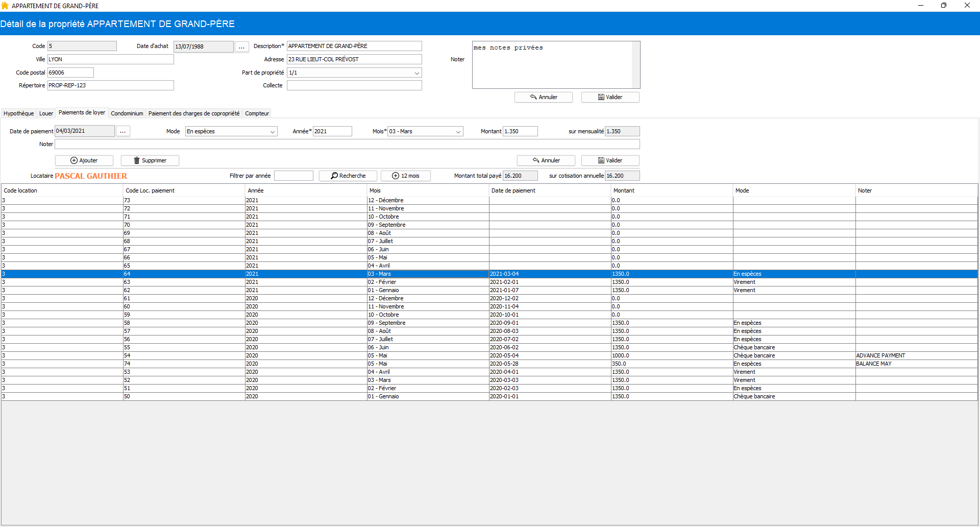Sort by Date de paiement column header
This screenshot has height=527, width=980.
click(x=550, y=190)
